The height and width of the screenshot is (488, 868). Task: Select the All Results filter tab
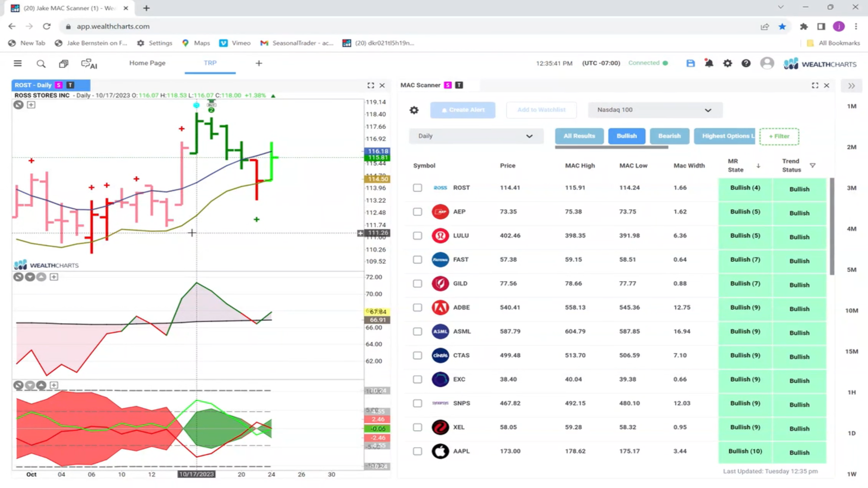click(x=579, y=136)
